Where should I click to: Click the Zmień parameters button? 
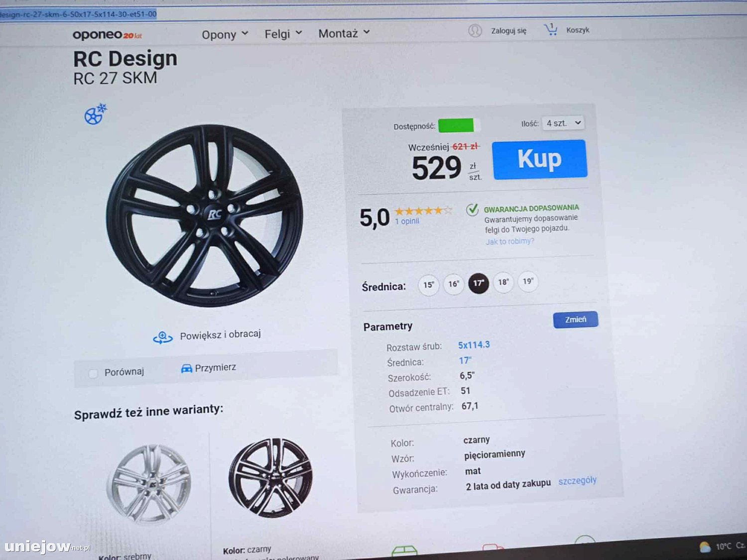pyautogui.click(x=575, y=320)
